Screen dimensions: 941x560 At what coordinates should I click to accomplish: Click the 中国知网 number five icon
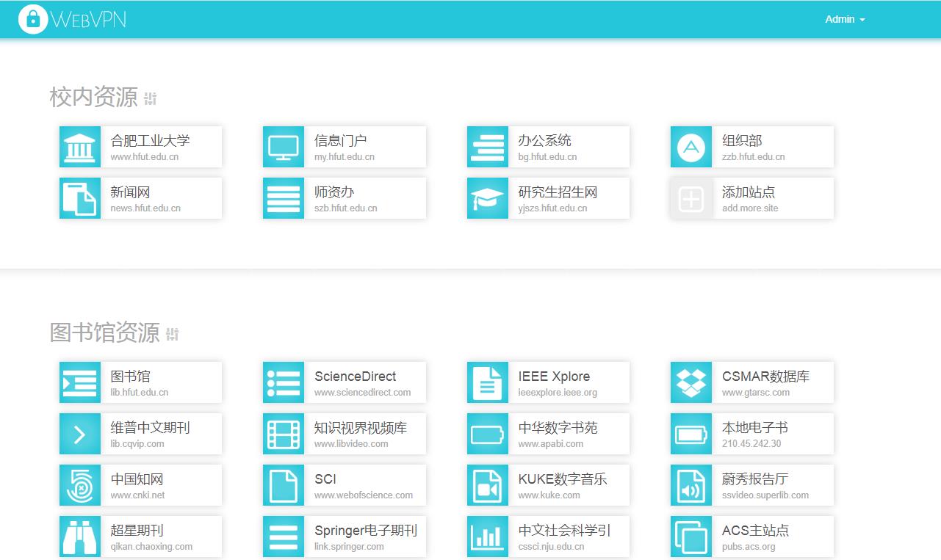coord(80,485)
